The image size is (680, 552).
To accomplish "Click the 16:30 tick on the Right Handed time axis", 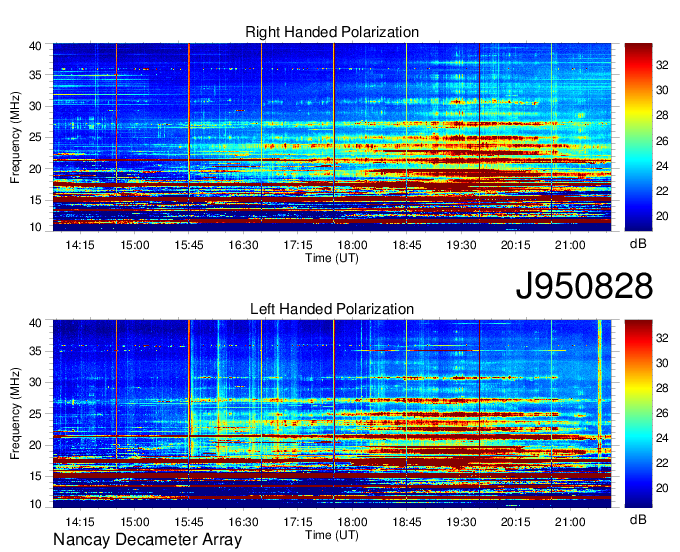I will pos(243,245).
